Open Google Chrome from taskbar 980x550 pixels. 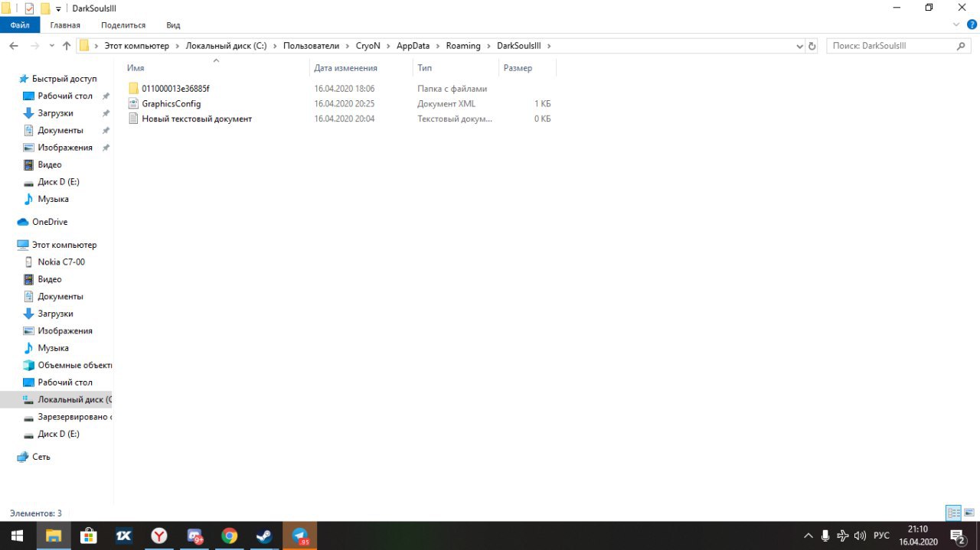point(230,535)
